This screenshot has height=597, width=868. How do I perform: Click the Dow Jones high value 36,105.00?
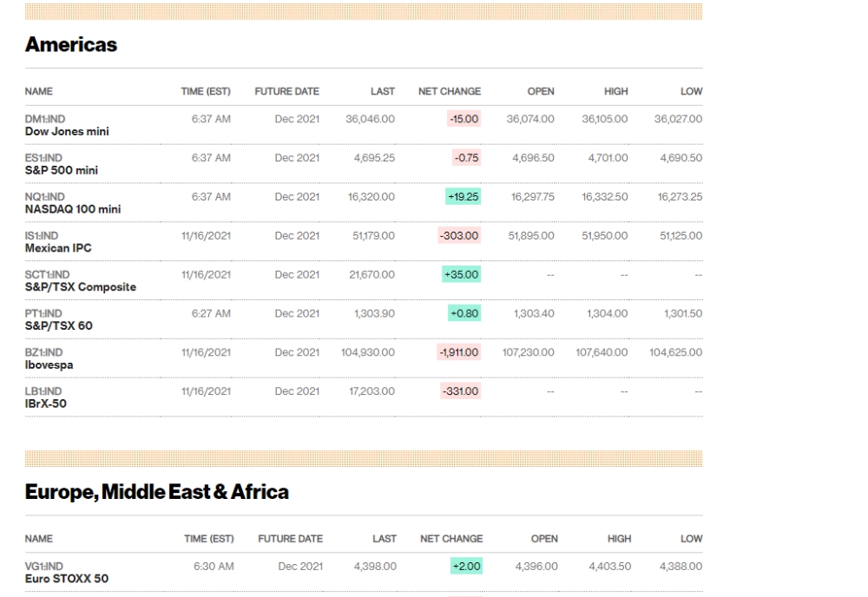605,119
